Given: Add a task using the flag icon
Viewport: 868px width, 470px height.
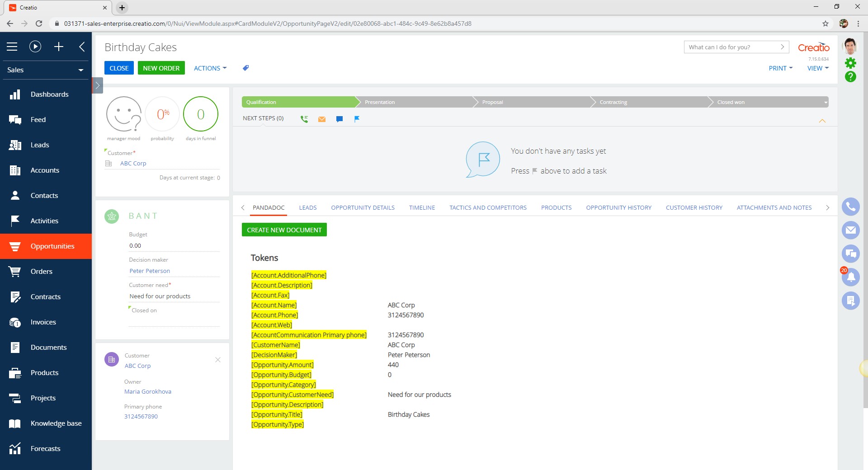Looking at the screenshot, I should click(x=357, y=119).
